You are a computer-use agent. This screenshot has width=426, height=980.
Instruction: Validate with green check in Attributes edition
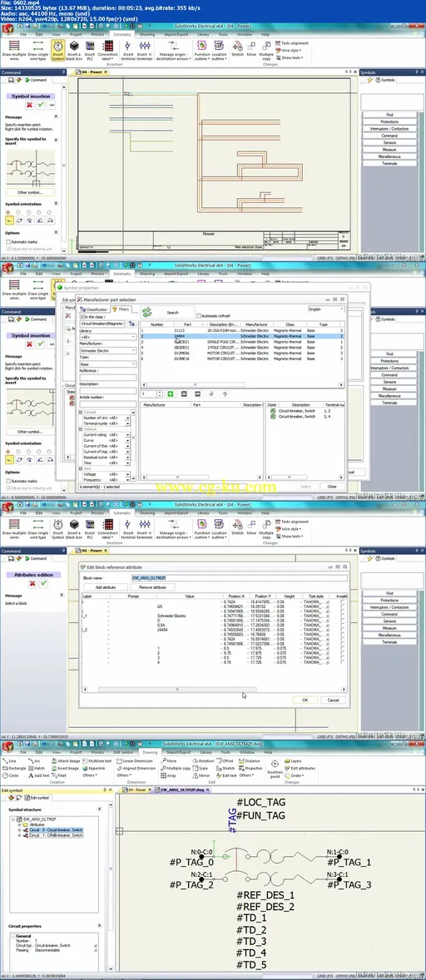coord(44,583)
